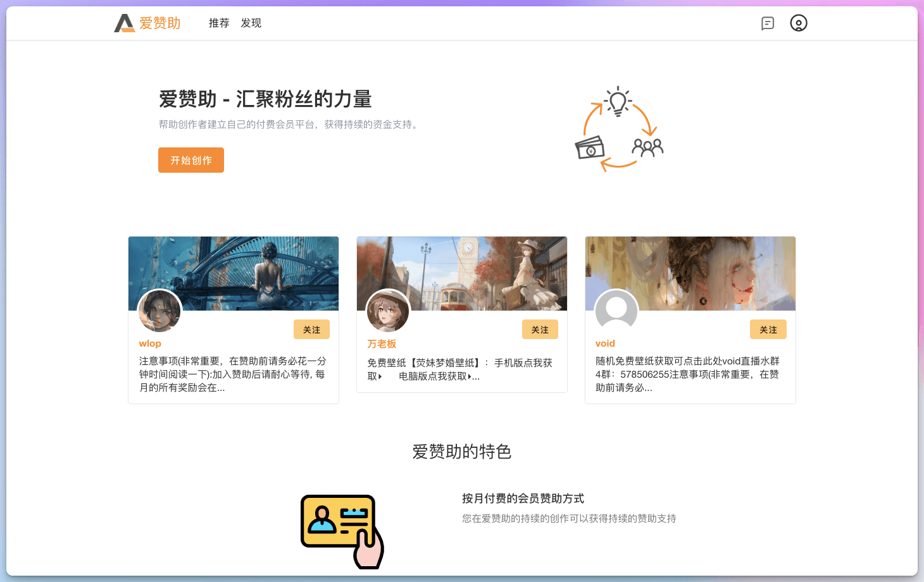Click the membership card illustration icon
Screen dimensions: 924x582
[x=342, y=531]
